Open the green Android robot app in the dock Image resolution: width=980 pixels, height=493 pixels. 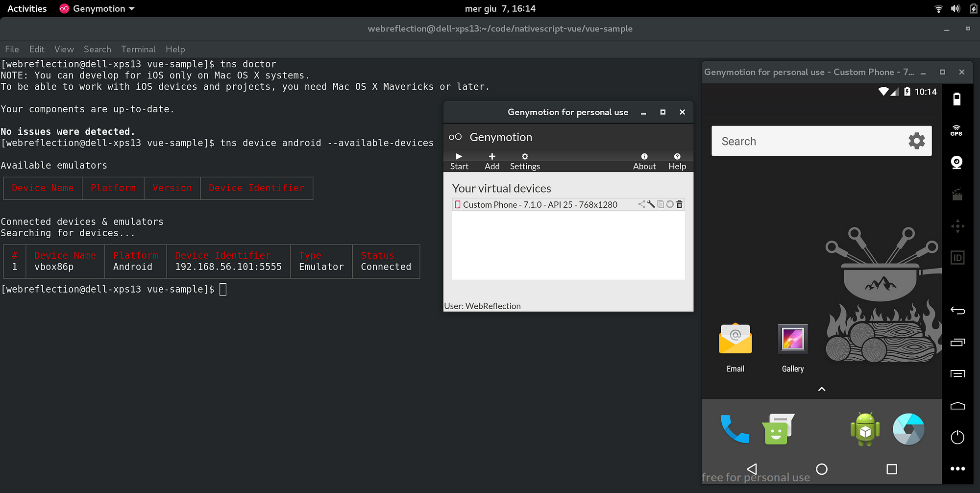(x=865, y=429)
